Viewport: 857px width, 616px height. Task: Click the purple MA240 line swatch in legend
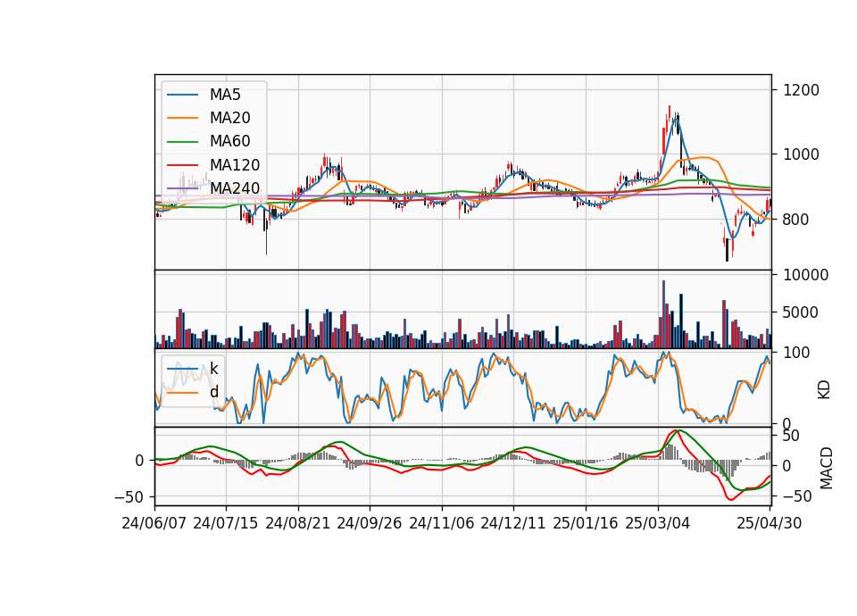tap(182, 188)
